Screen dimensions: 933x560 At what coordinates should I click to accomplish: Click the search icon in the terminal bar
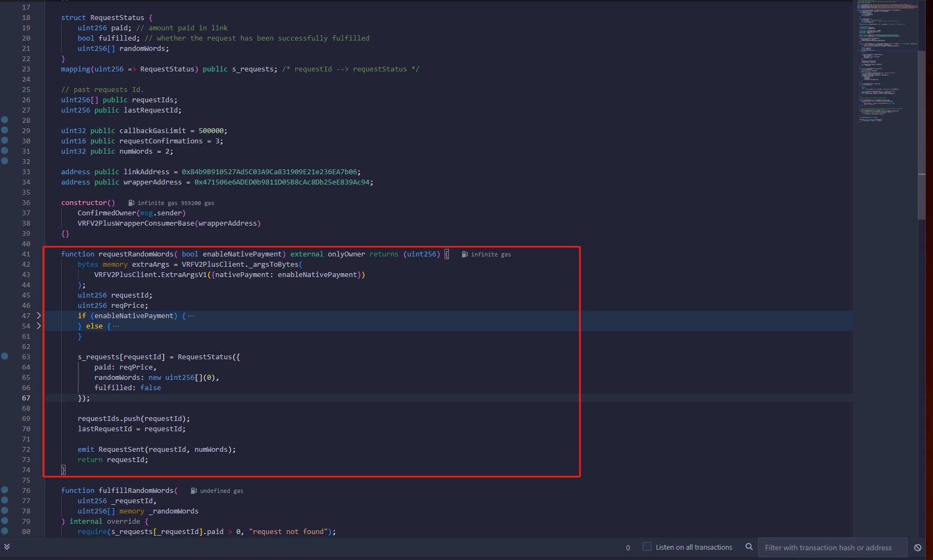click(x=749, y=547)
